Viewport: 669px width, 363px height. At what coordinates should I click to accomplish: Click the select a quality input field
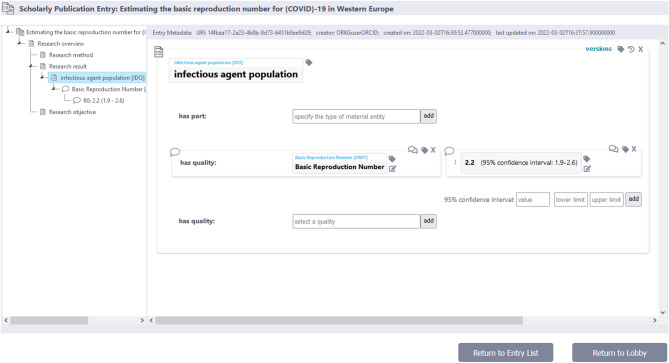point(356,221)
